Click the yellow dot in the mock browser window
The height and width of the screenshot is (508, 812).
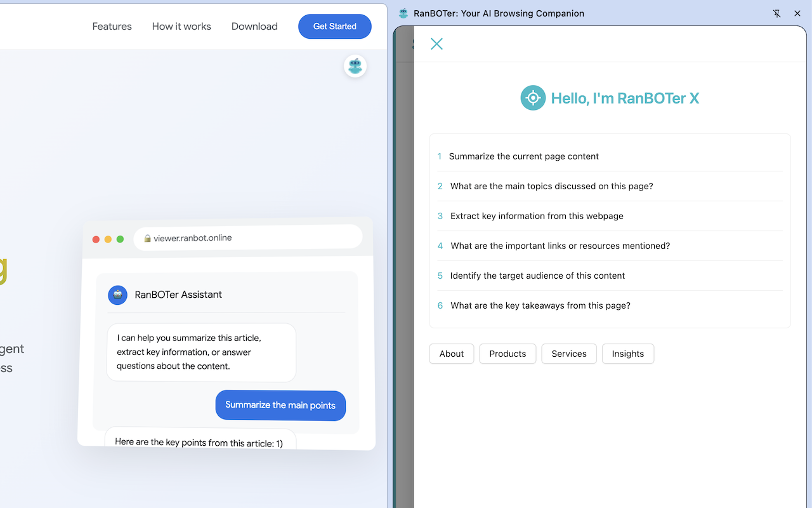[108, 239]
